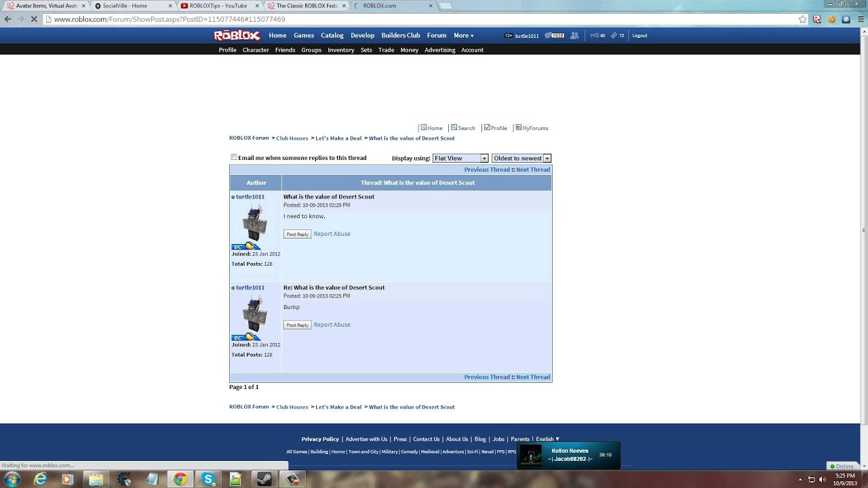
Task: Open Forum in the top navigation
Action: coord(437,35)
